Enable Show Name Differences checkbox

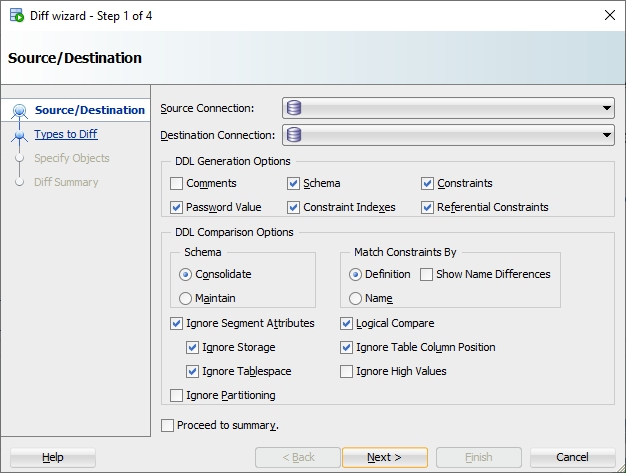coord(426,274)
